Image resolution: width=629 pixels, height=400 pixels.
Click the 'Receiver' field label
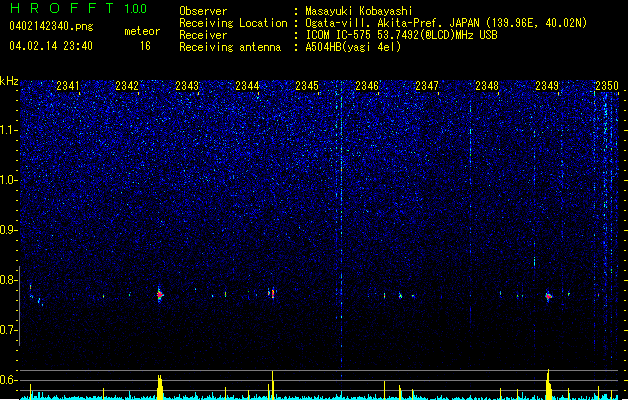[x=203, y=35]
